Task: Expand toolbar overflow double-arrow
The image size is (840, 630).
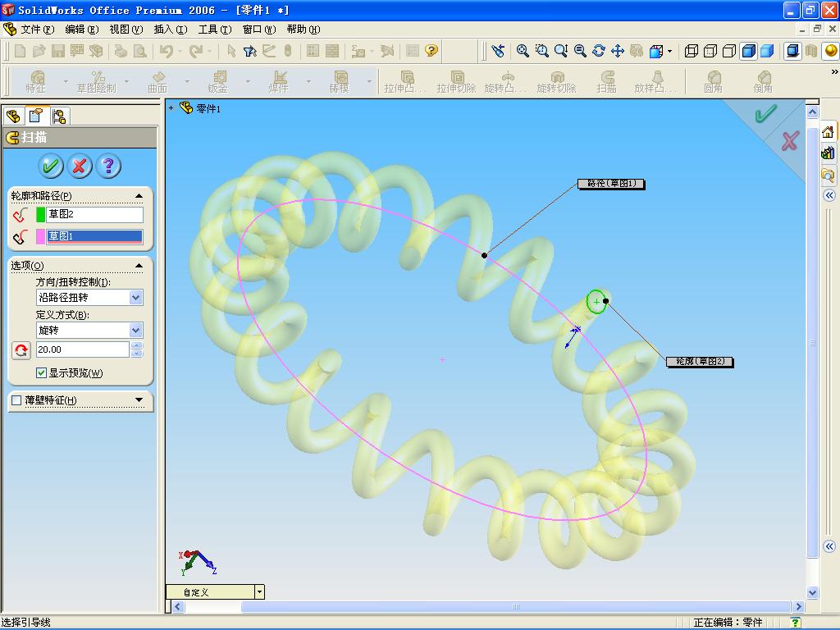Action: coord(834,72)
